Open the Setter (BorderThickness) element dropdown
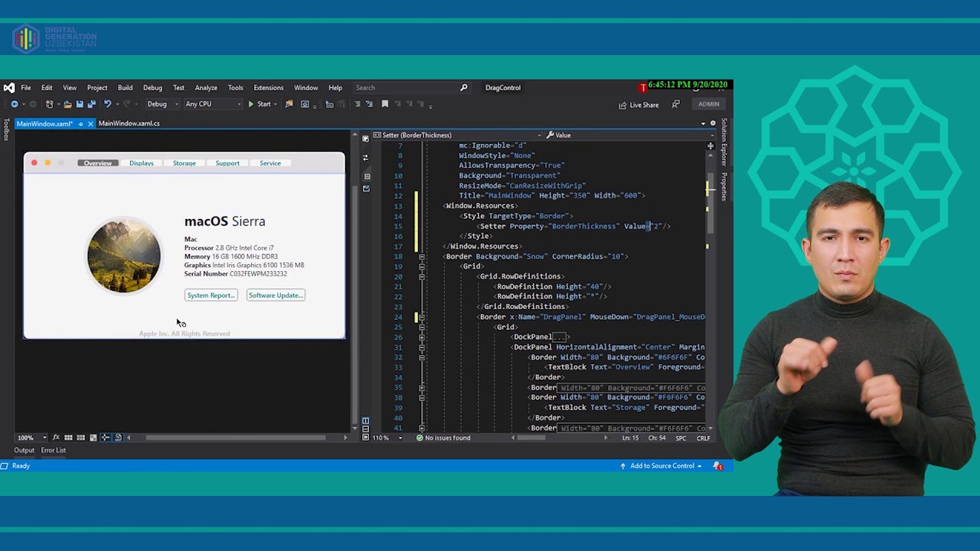This screenshot has height=551, width=980. pos(458,135)
